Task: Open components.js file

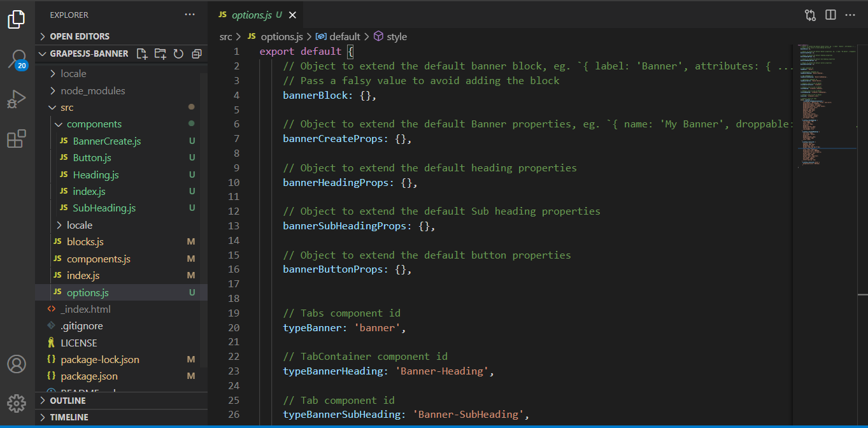Action: (x=121, y=259)
